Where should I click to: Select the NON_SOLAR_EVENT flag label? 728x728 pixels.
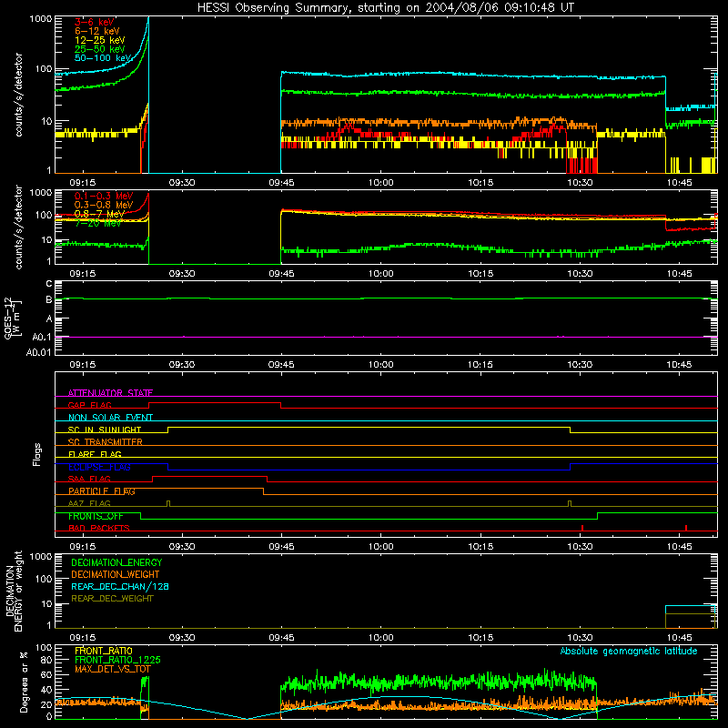click(x=110, y=418)
